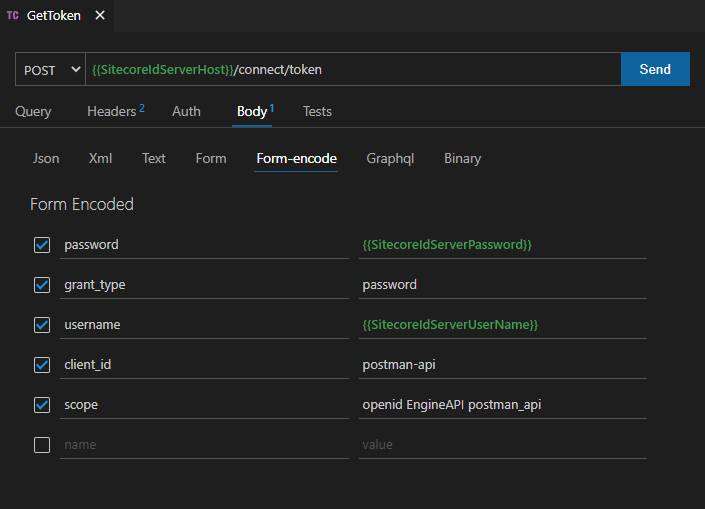The width and height of the screenshot is (705, 509).
Task: Switch to the Query tab
Action: point(33,111)
